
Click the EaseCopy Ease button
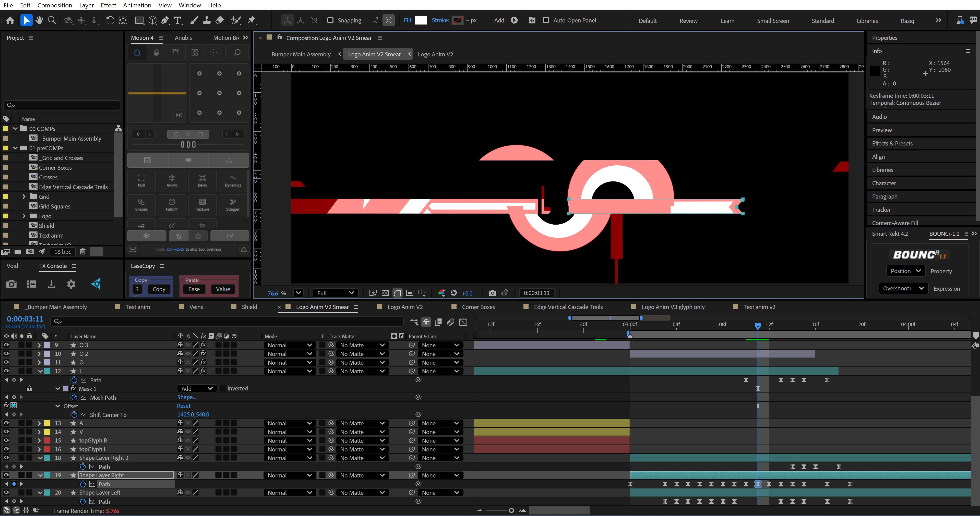194,289
